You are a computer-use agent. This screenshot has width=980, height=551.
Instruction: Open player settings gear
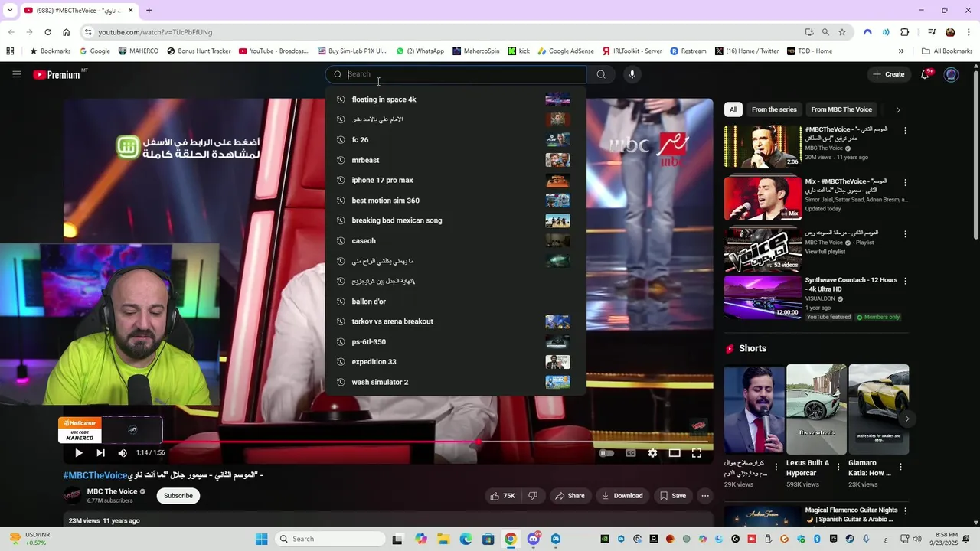pos(652,453)
